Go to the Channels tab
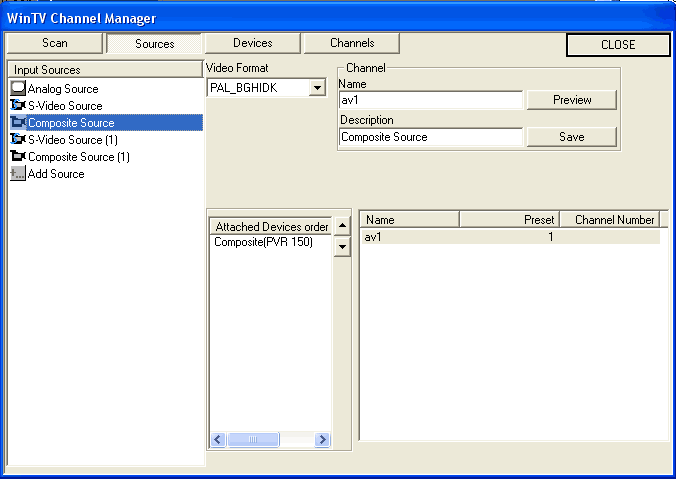 click(352, 43)
